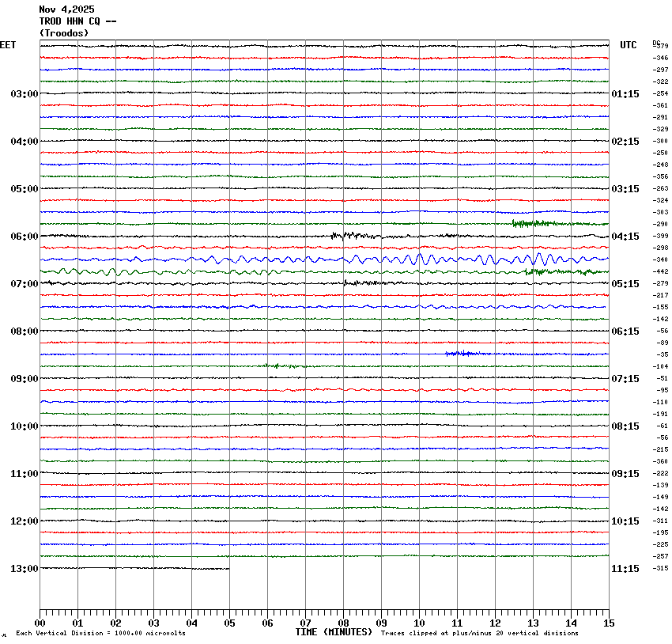672x644 pixels.
Task: Click the Each Vertical Division scale note
Action: coord(100,633)
